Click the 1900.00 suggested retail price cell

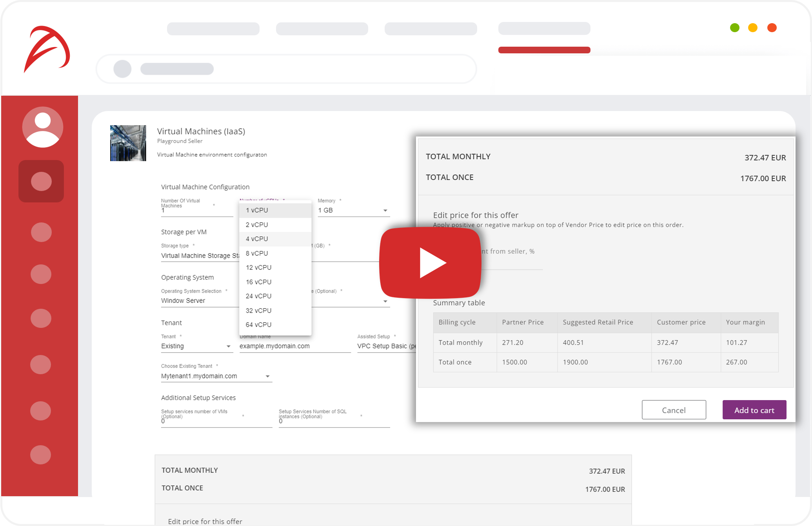604,362
